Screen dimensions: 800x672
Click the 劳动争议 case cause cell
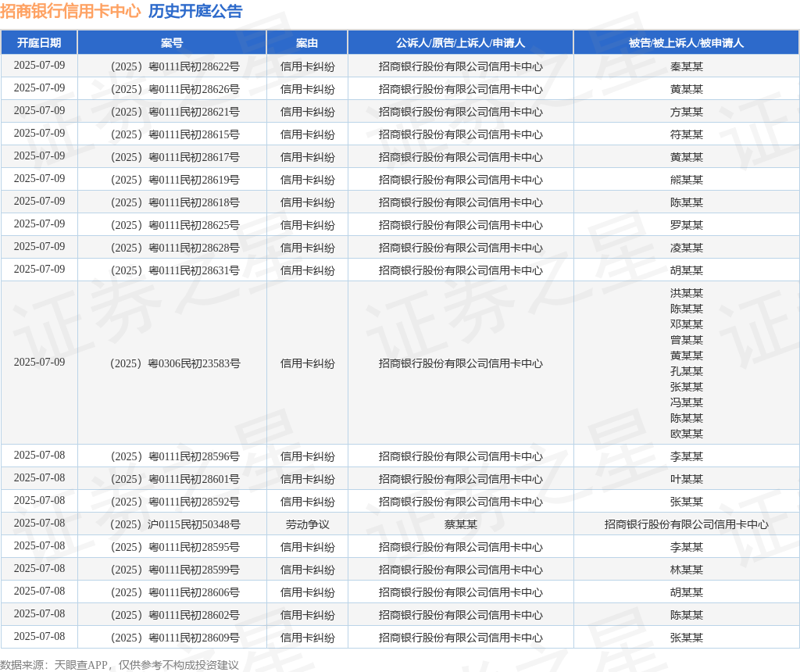tap(307, 524)
